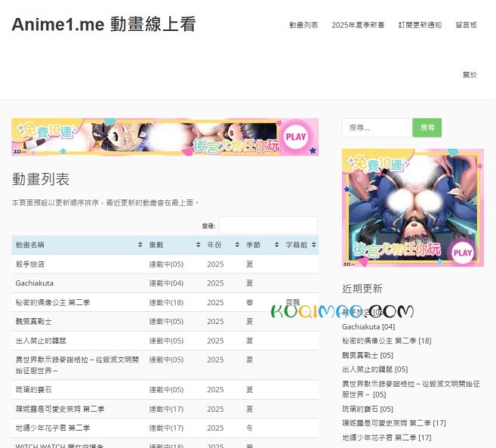Open 噗妮露是可愛史萊姆 第二季 table row

tap(60, 409)
